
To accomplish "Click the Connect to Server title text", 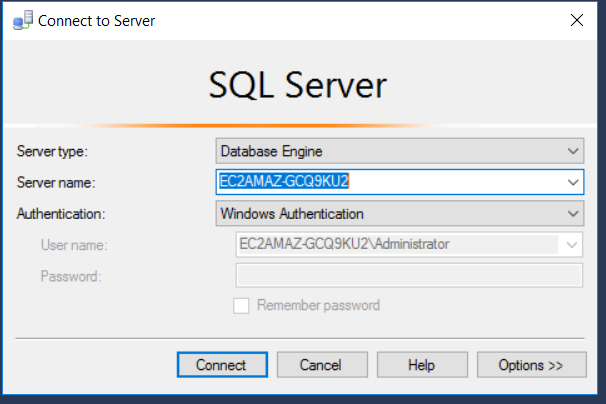I will click(96, 21).
